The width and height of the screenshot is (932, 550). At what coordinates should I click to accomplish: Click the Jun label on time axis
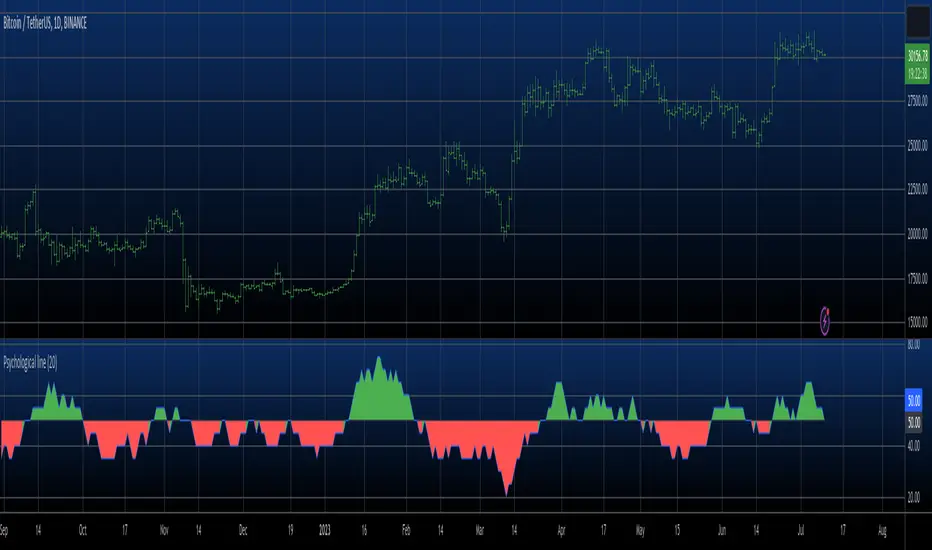(722, 530)
